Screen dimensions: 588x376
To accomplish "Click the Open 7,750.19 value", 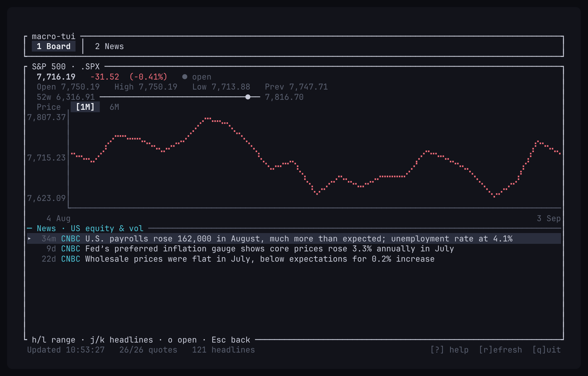I will 68,87.
